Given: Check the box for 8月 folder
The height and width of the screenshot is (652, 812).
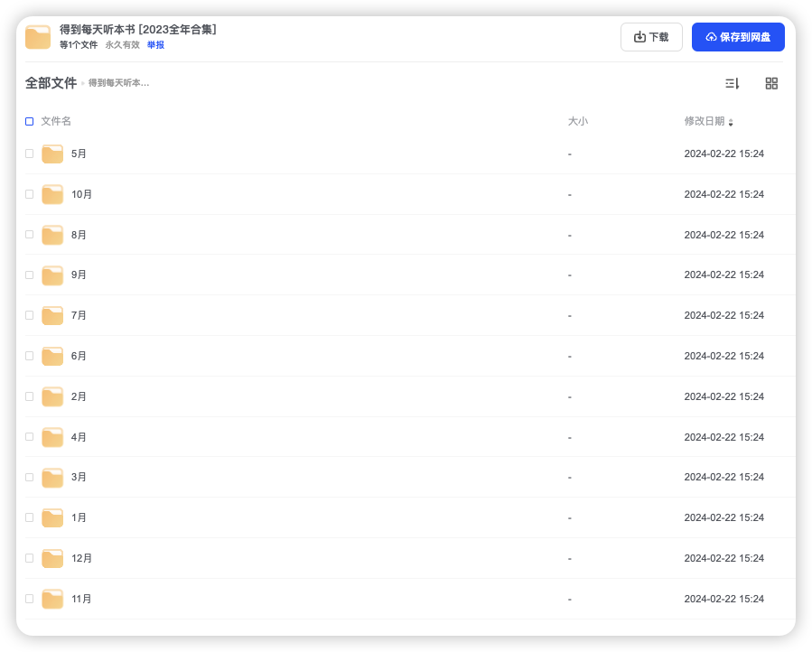Looking at the screenshot, I should (30, 235).
